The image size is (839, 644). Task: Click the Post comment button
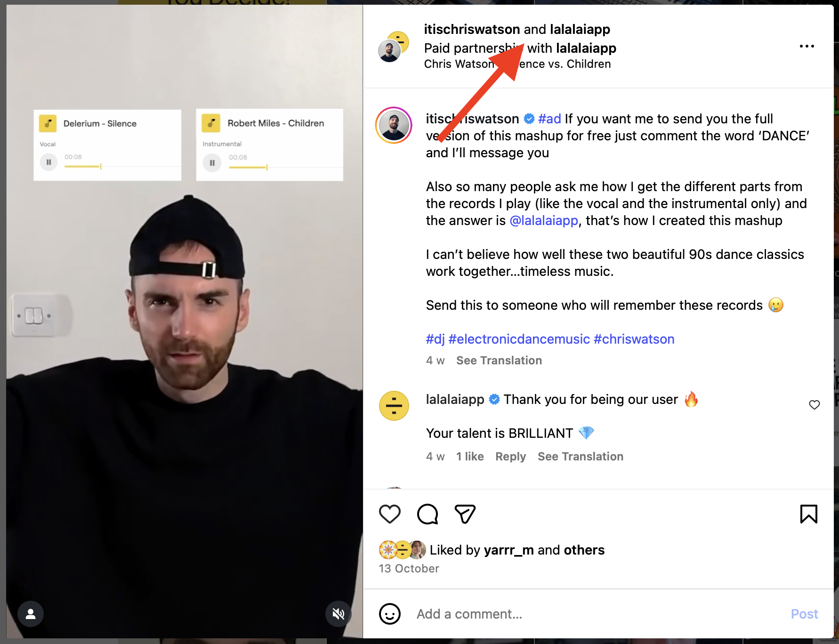click(x=804, y=614)
